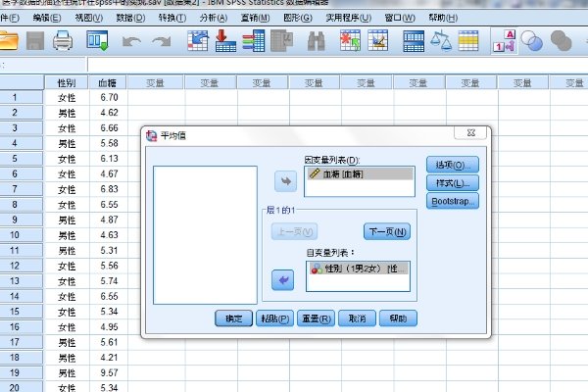
Task: Open the 直销(M) menu
Action: (256, 18)
